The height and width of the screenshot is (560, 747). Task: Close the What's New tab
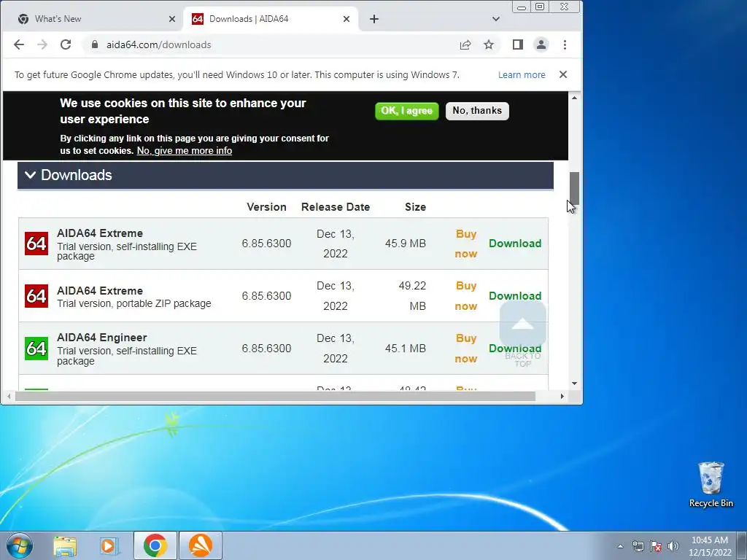click(x=172, y=19)
